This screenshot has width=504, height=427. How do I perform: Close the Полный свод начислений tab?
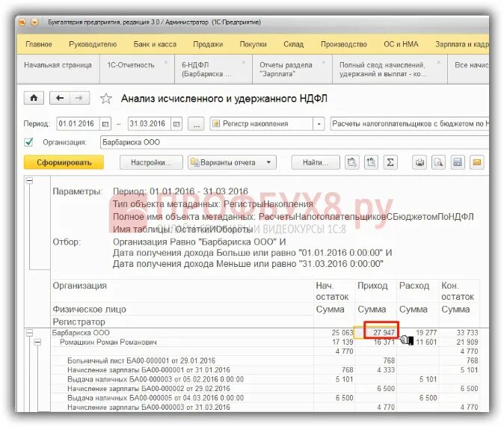pyautogui.click(x=439, y=62)
